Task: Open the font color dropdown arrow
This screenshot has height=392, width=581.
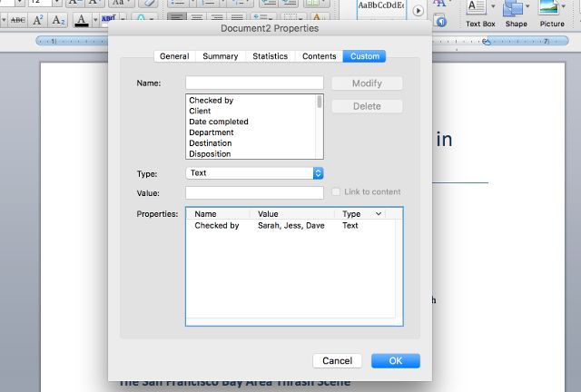Action: [94, 20]
